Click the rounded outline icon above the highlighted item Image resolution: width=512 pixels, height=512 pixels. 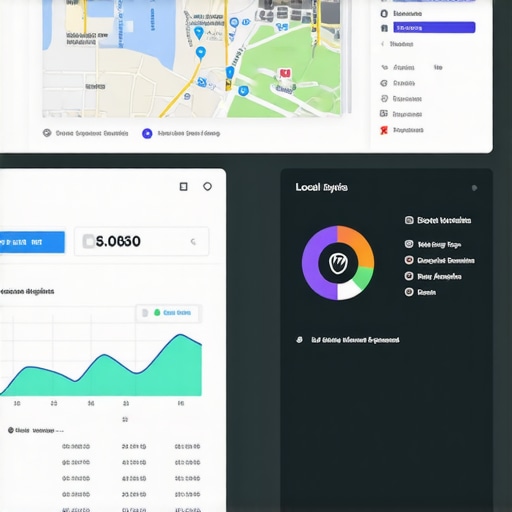click(x=384, y=13)
